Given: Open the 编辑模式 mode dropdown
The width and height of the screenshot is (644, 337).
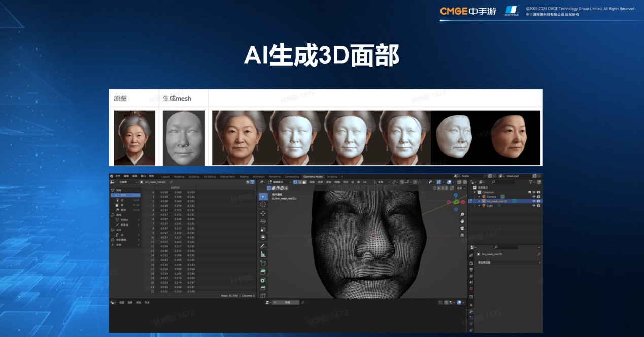Looking at the screenshot, I should (x=279, y=182).
